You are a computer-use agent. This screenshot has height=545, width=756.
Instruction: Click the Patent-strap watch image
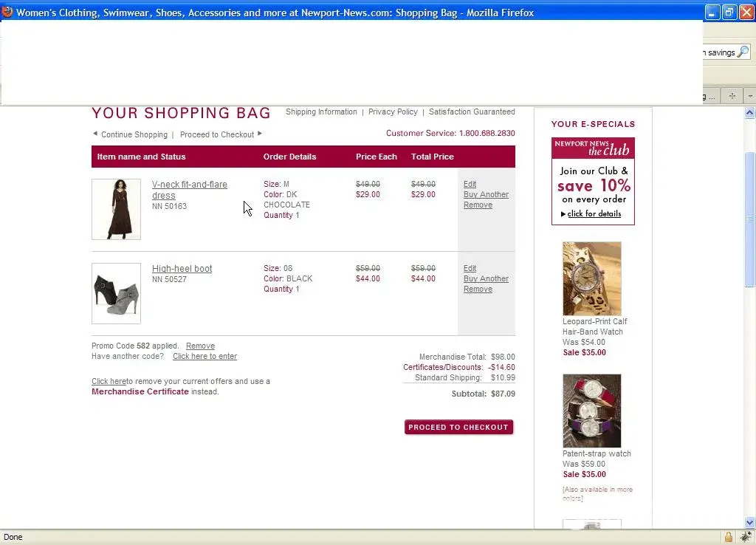[x=591, y=411]
